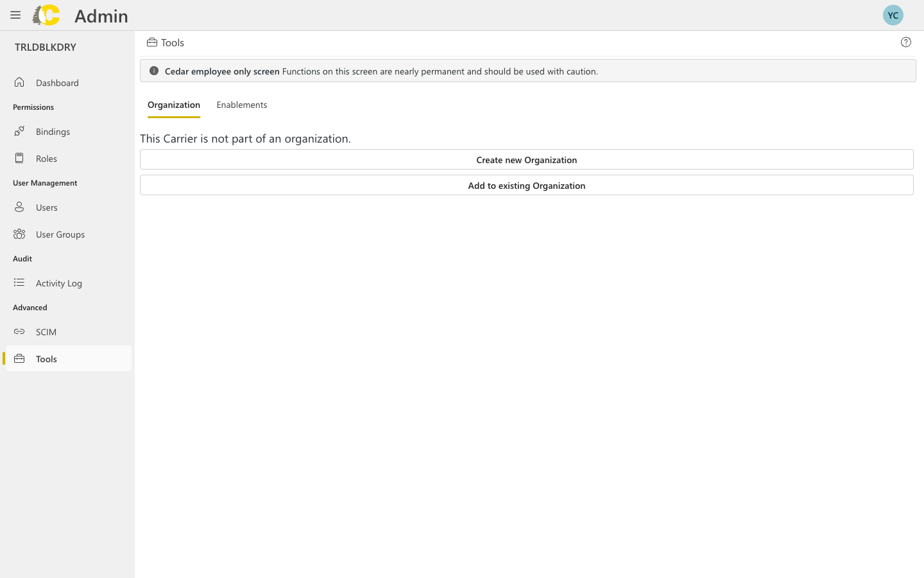
Task: Select the Tools toolbox icon in sidebar
Action: pyautogui.click(x=19, y=358)
